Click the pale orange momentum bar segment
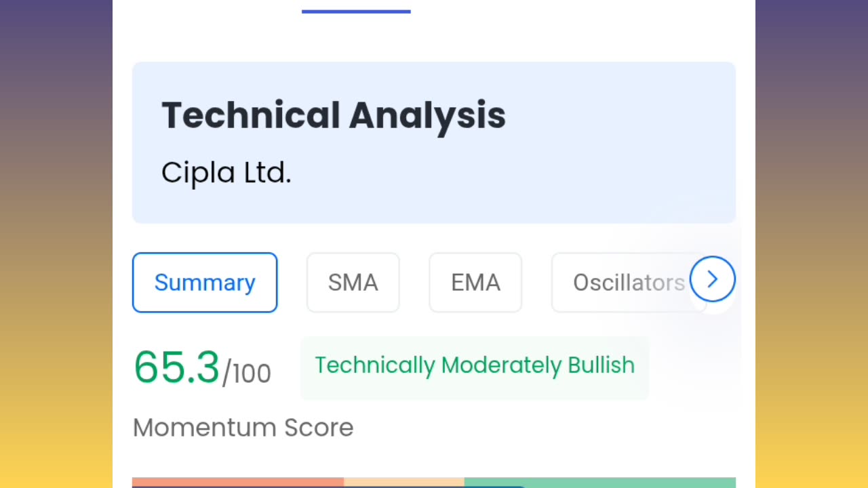The image size is (868, 488). point(403,482)
